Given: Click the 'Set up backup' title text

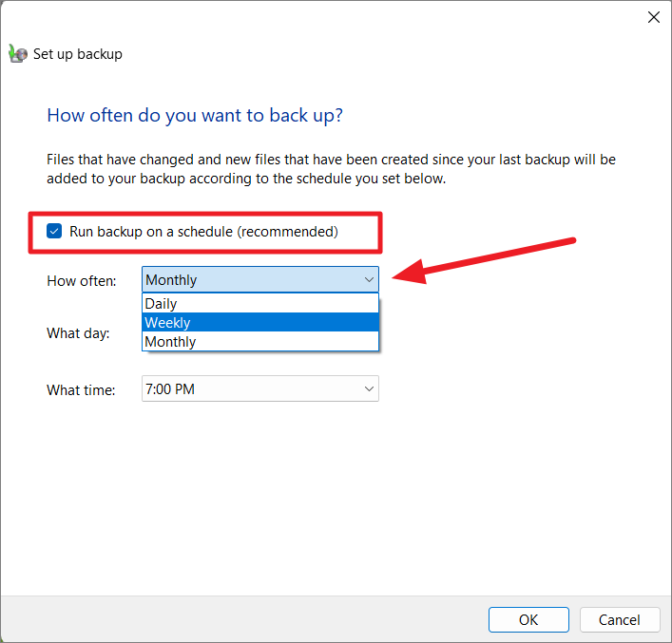Looking at the screenshot, I should (78, 54).
